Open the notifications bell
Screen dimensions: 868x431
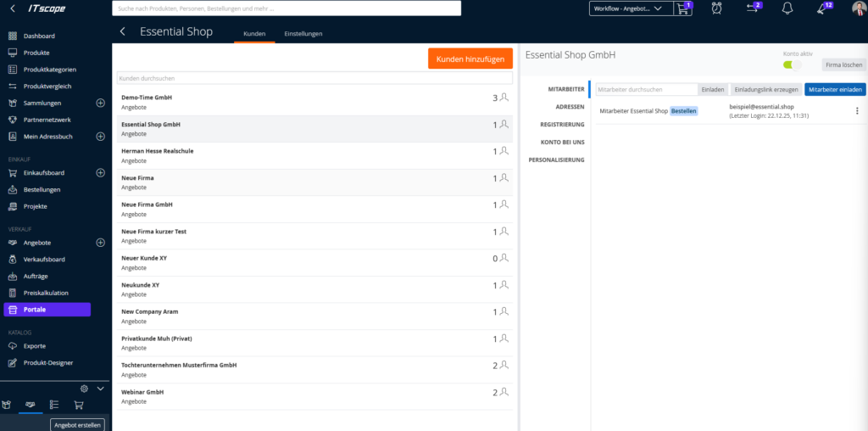(787, 8)
